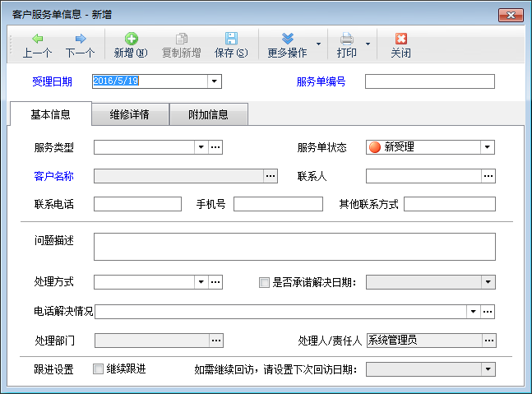Open the 服务单状态 dropdown list

coord(488,147)
